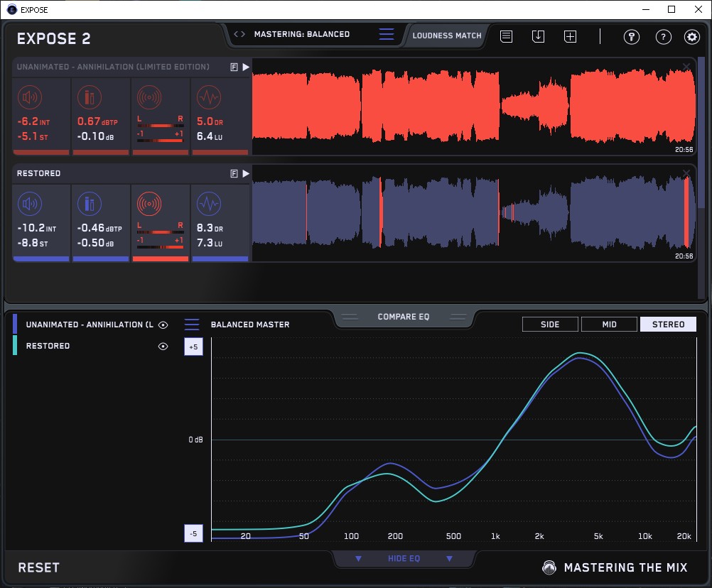Switch EQ view to Side
Viewport: 712px width, 588px height.
click(x=550, y=325)
